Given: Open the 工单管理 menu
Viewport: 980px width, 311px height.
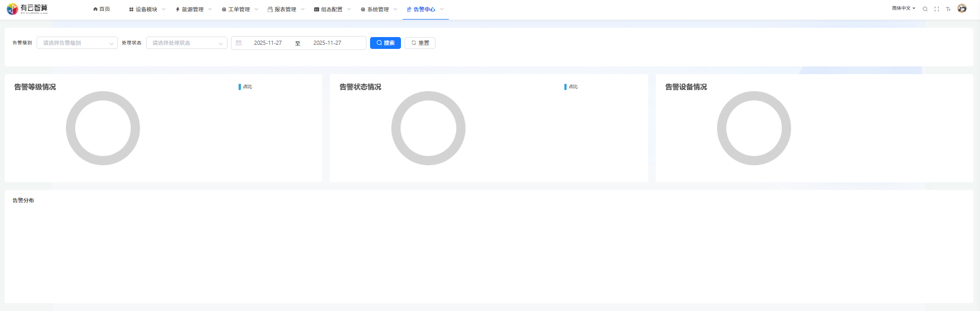Looking at the screenshot, I should (x=239, y=9).
